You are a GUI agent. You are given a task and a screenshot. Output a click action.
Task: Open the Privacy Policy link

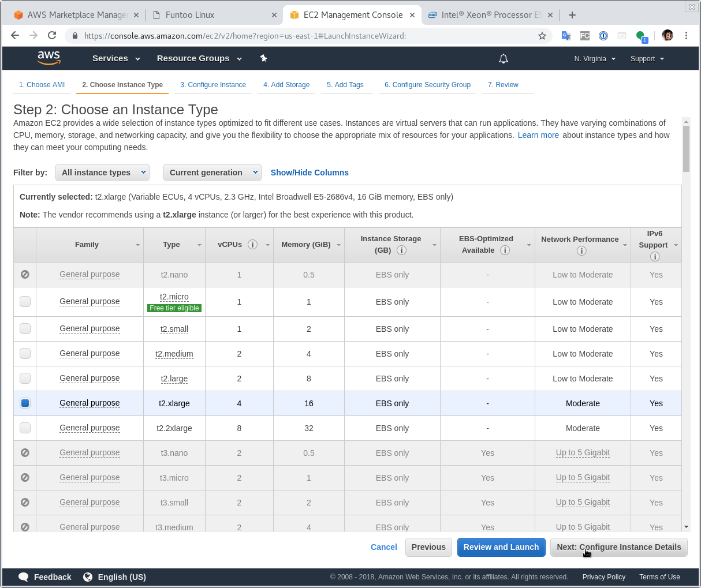(604, 577)
